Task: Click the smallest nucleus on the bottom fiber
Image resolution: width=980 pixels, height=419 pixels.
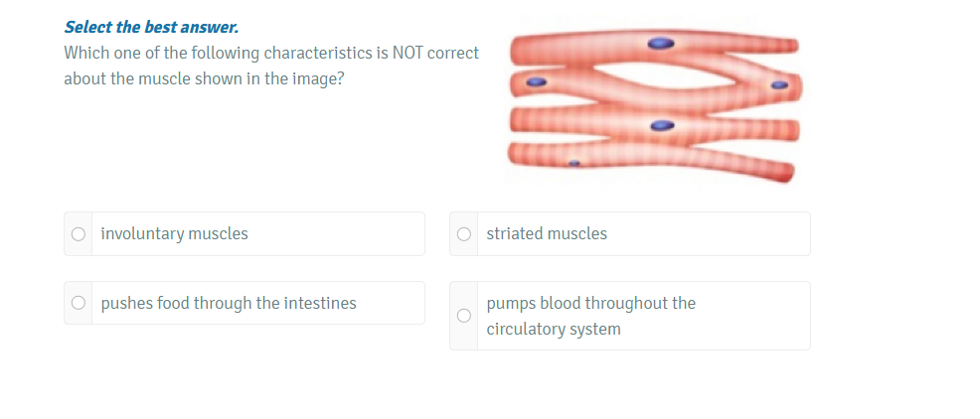Action: coord(573,162)
